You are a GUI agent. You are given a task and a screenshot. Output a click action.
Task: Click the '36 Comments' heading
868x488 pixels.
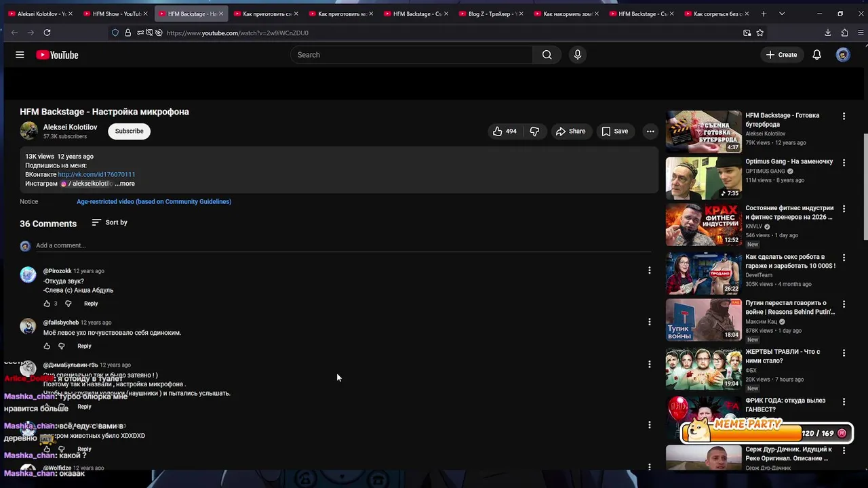click(48, 224)
